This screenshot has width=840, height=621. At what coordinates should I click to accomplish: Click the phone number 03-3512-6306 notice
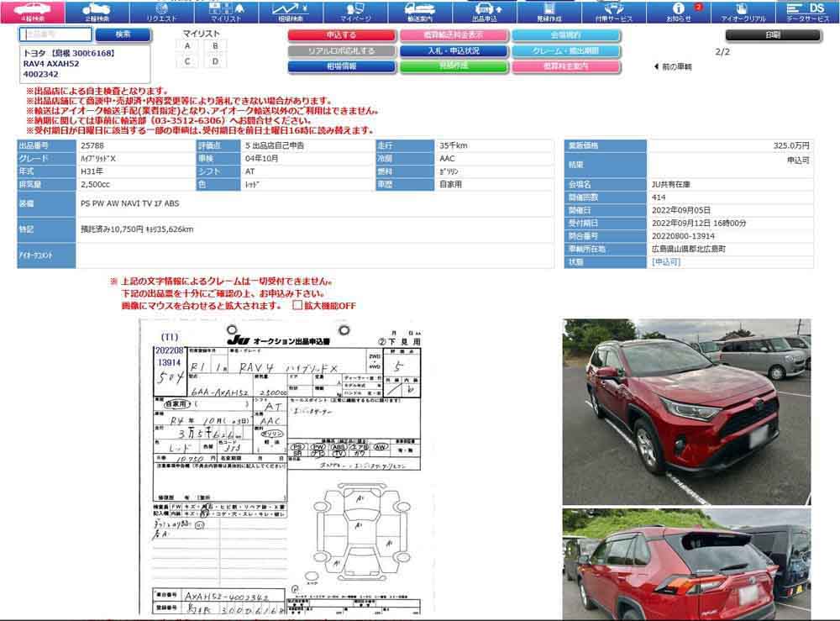tap(187, 120)
